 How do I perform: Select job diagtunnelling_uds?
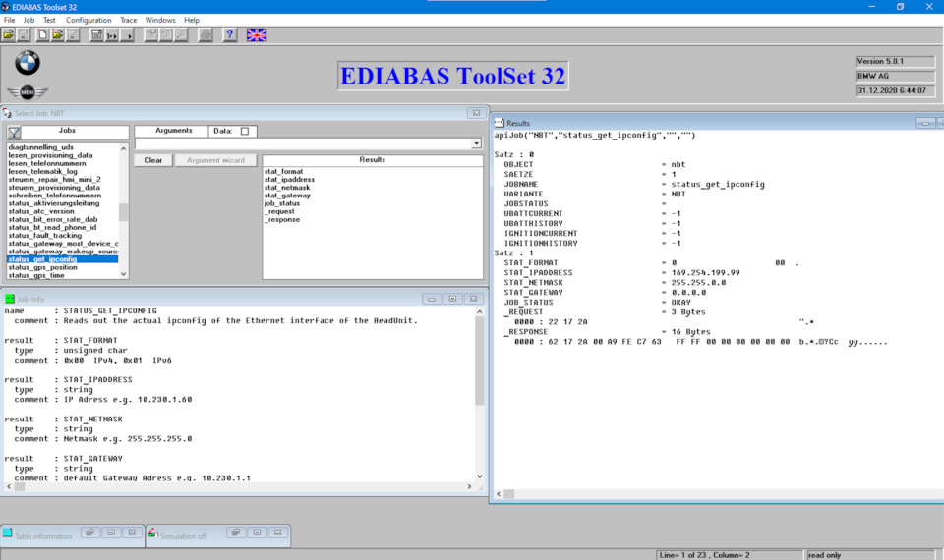pos(41,147)
